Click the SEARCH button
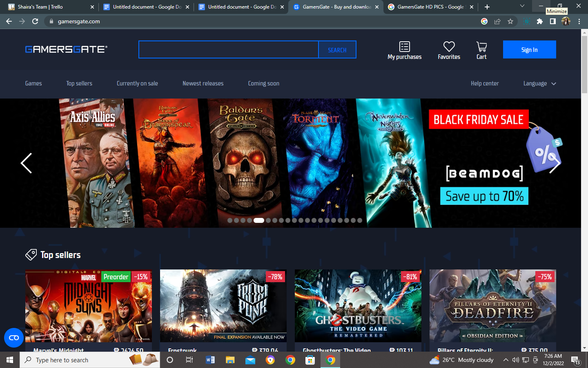Image resolution: width=588 pixels, height=368 pixels. point(337,49)
